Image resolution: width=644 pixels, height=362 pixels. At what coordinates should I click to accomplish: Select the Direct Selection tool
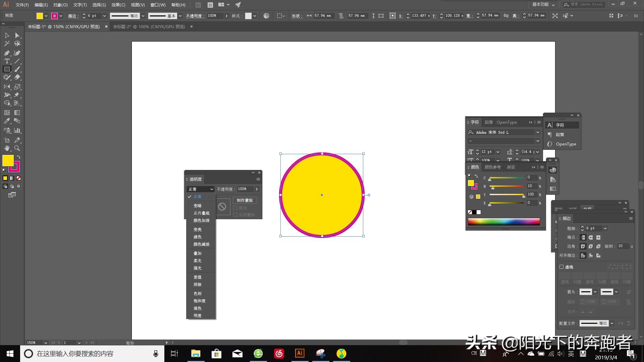pos(17,36)
